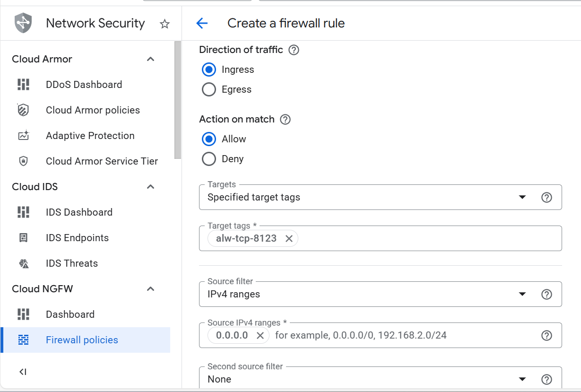Click the Network Security shield logo
The height and width of the screenshot is (392, 581).
pos(23,23)
